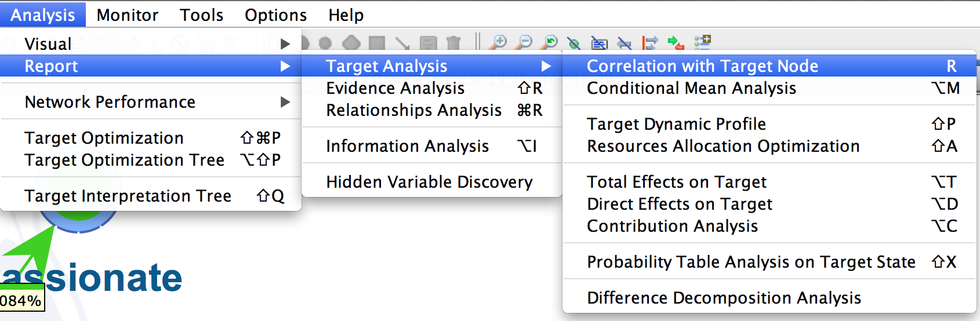Click the zoom out magnifier icon

524,42
